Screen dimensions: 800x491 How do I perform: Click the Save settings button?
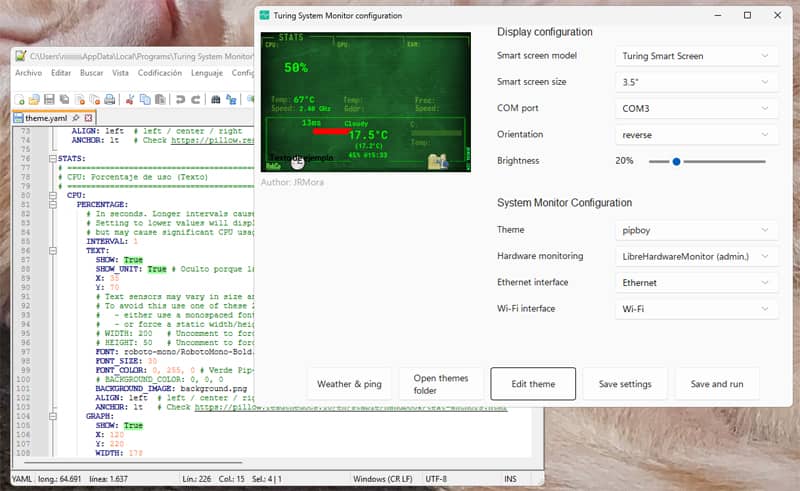coord(625,384)
